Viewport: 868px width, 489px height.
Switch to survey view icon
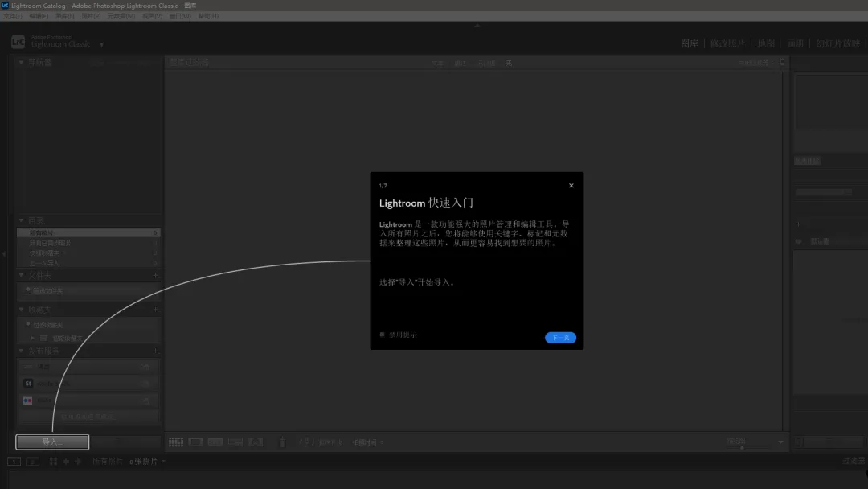tap(235, 442)
